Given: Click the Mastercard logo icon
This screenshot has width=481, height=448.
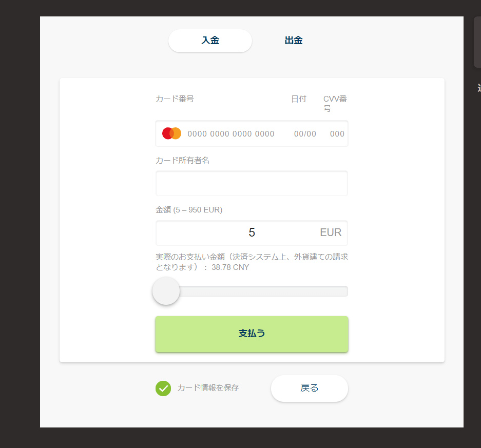Looking at the screenshot, I should pos(171,133).
